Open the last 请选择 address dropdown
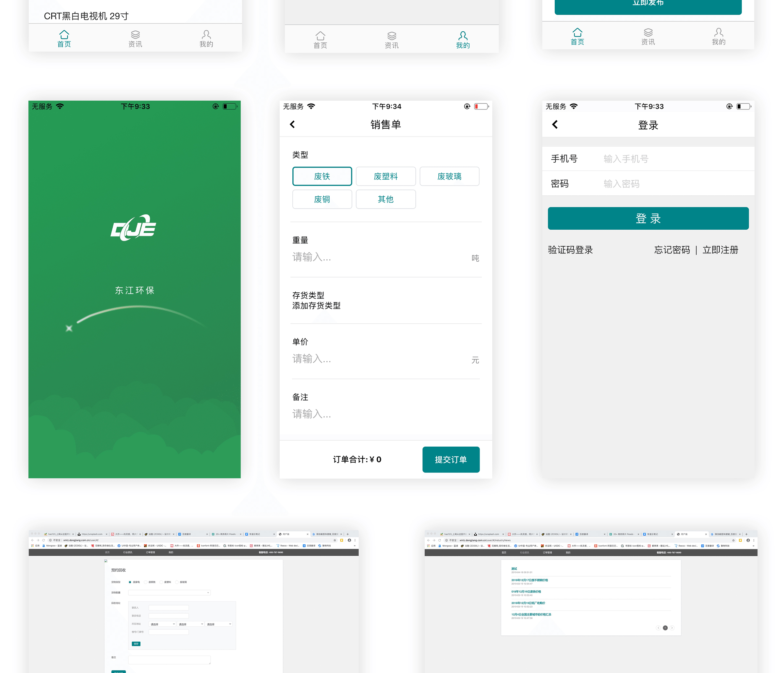The height and width of the screenshot is (673, 784). coord(219,624)
